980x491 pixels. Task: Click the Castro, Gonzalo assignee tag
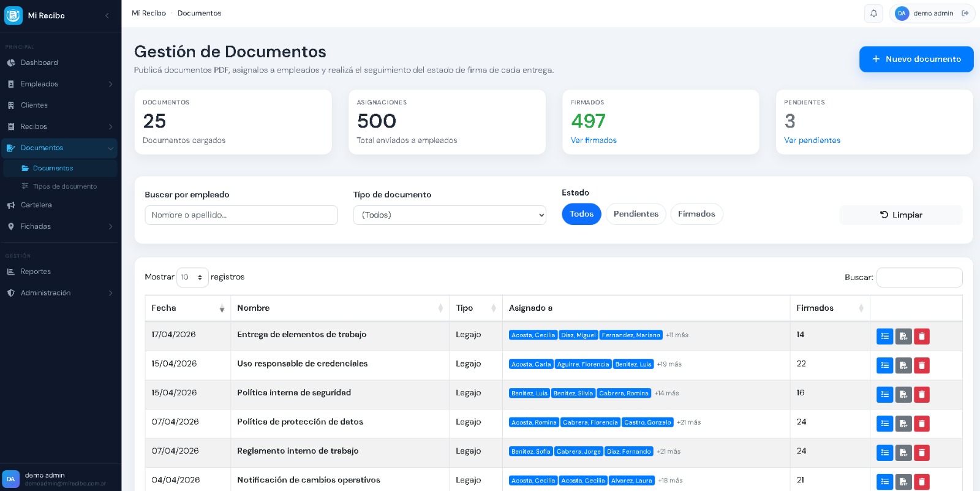click(x=647, y=422)
